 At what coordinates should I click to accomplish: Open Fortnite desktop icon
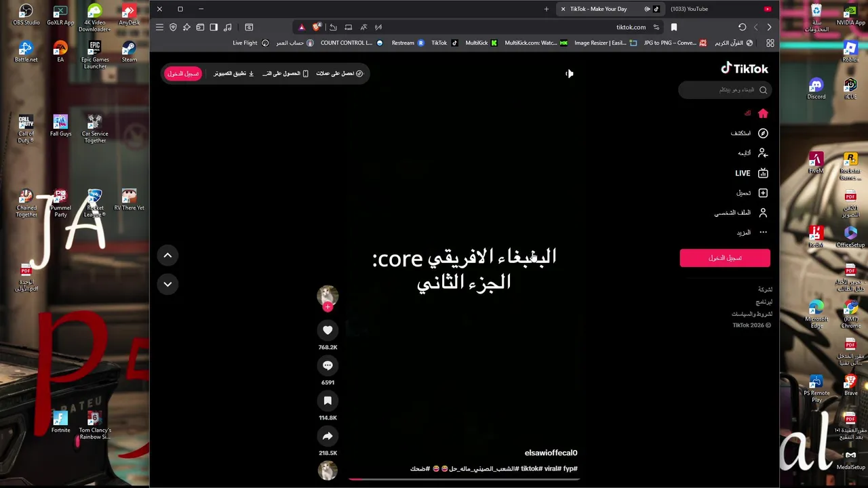60,422
